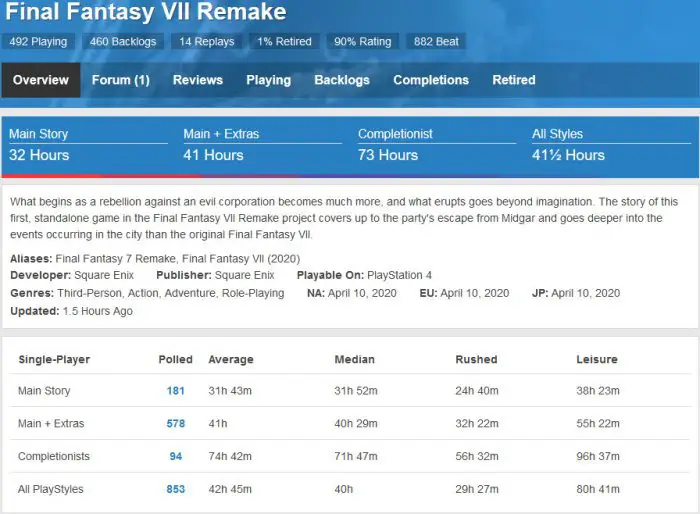Image resolution: width=700 pixels, height=514 pixels.
Task: Select the Main Story 32 Hours box
Action: tap(88, 145)
